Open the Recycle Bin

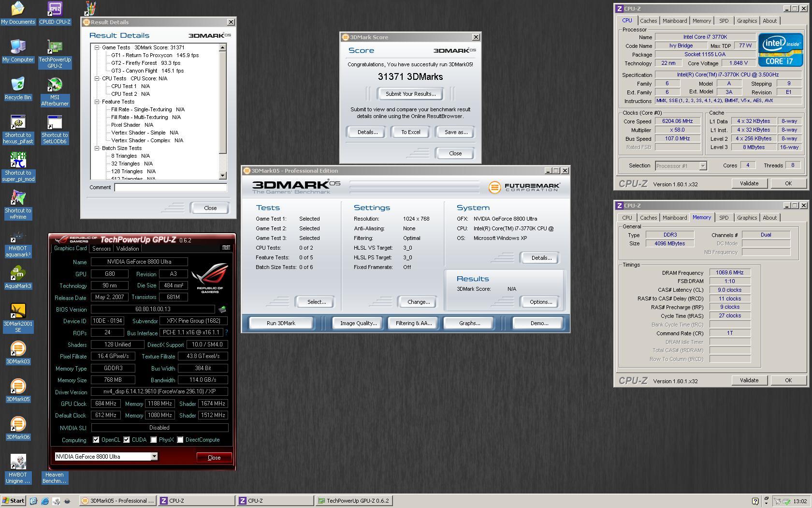18,88
